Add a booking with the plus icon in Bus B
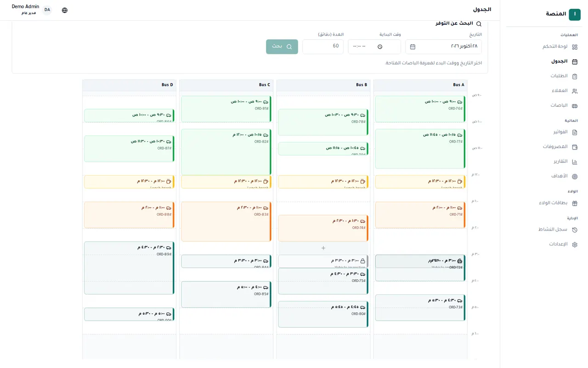Image resolution: width=588 pixels, height=368 pixels. (x=323, y=248)
